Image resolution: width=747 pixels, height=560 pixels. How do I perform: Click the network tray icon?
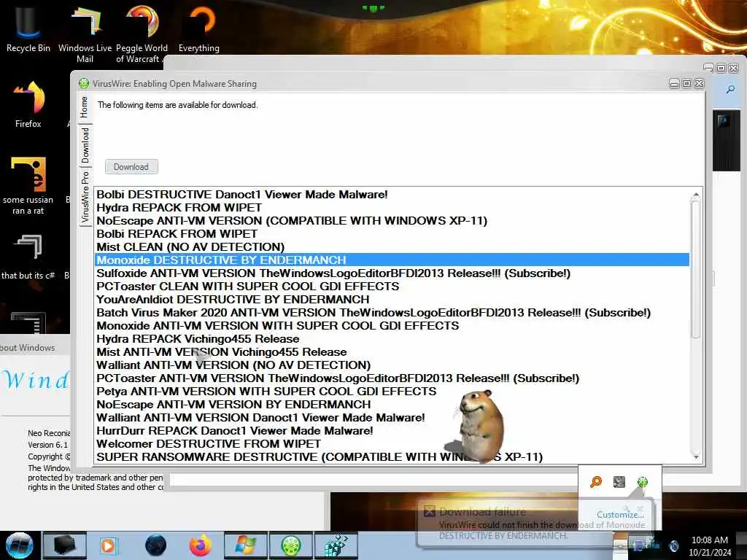coord(639,544)
